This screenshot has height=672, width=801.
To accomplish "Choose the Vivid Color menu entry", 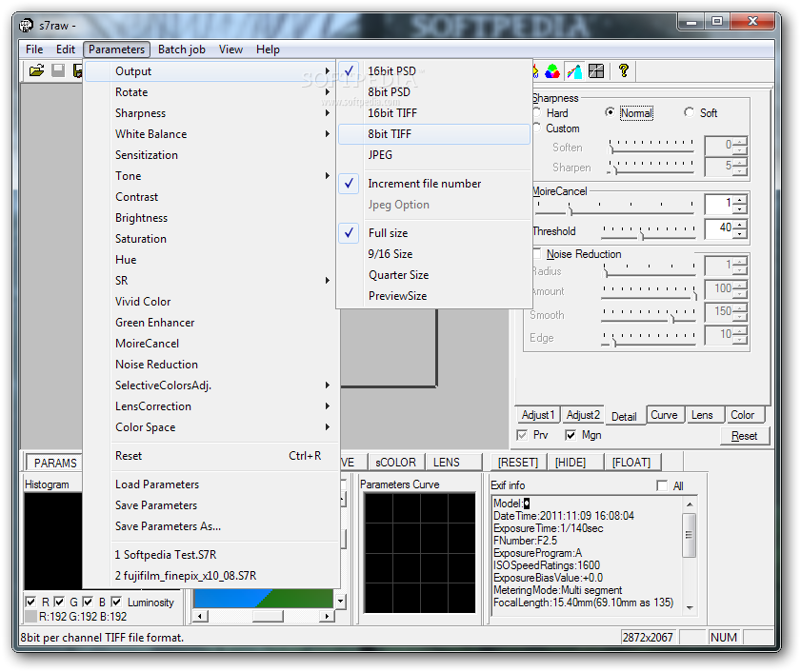I will click(x=211, y=302).
